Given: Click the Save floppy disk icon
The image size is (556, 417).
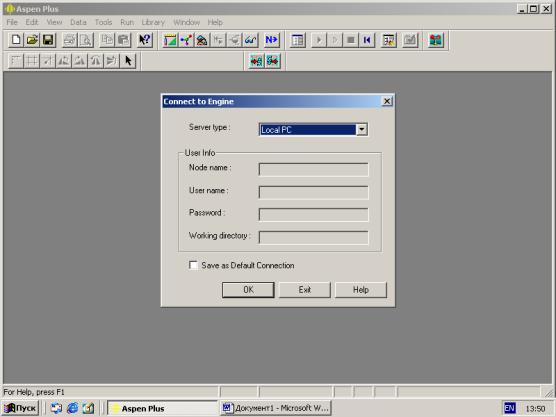Looking at the screenshot, I should [x=48, y=40].
